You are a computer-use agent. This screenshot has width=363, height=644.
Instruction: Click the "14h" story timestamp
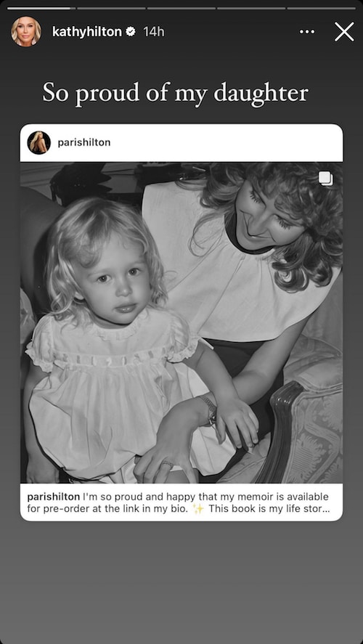pos(154,32)
